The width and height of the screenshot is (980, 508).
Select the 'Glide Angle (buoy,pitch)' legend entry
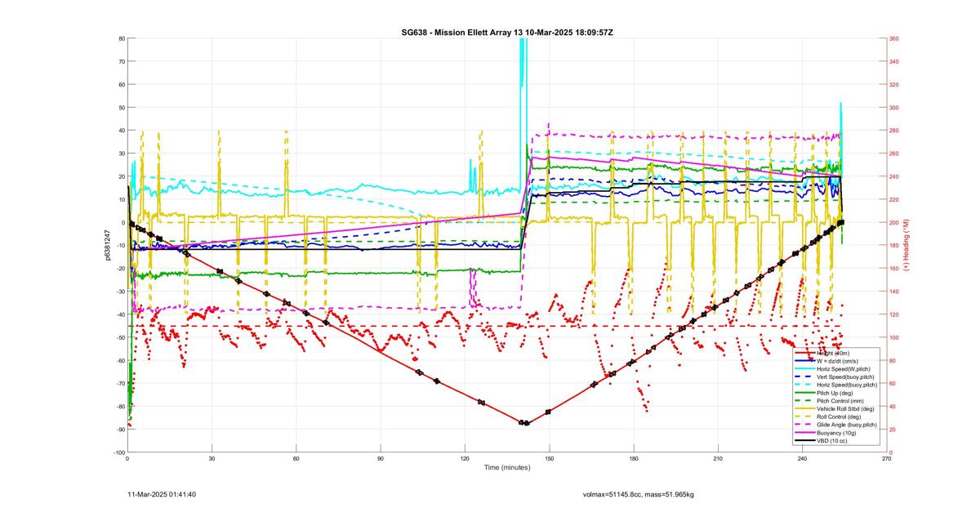(836, 425)
